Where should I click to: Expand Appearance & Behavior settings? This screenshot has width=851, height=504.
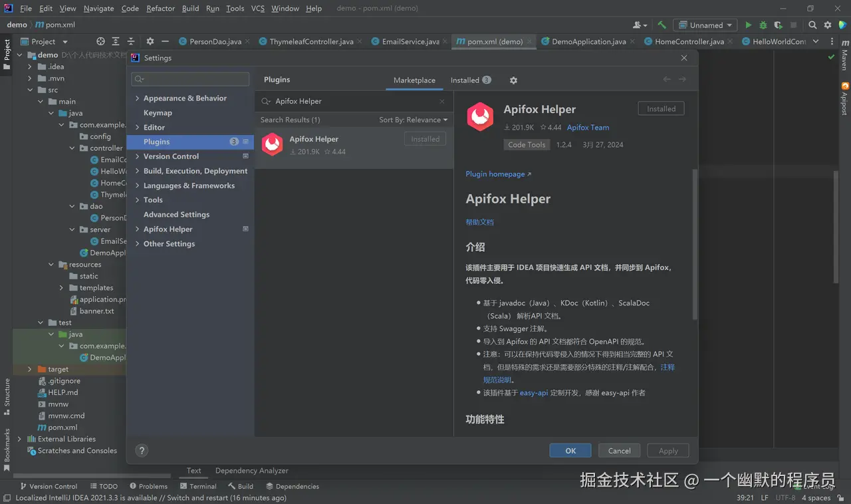pyautogui.click(x=137, y=98)
